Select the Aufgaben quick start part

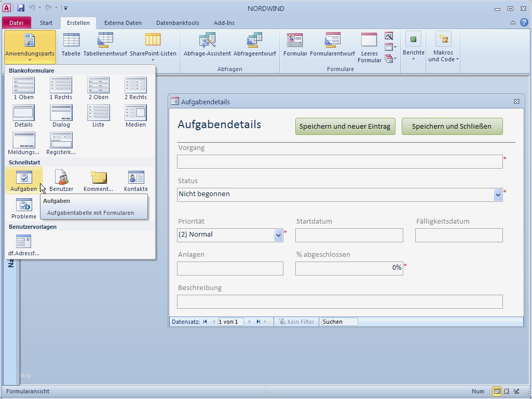coord(23,180)
